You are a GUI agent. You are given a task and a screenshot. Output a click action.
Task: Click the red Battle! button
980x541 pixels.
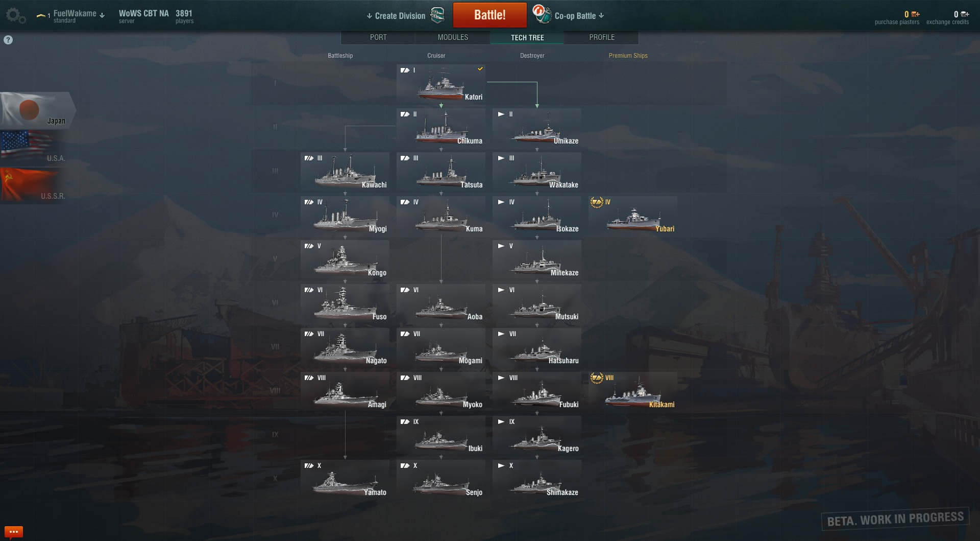coord(489,15)
